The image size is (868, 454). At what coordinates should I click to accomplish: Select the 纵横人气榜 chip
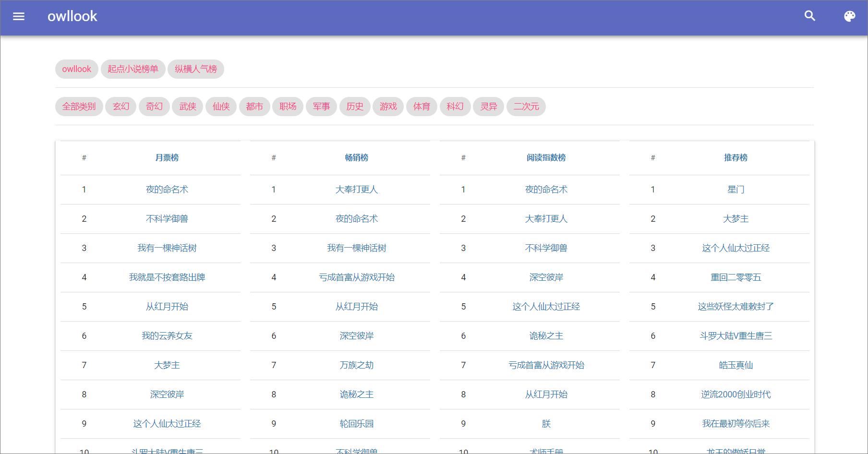[x=196, y=69]
